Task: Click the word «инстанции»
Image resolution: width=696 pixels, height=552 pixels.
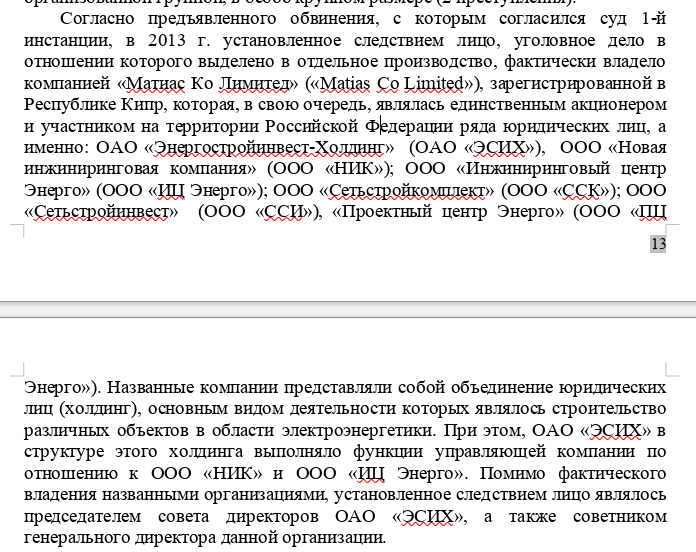Action: tap(68, 40)
